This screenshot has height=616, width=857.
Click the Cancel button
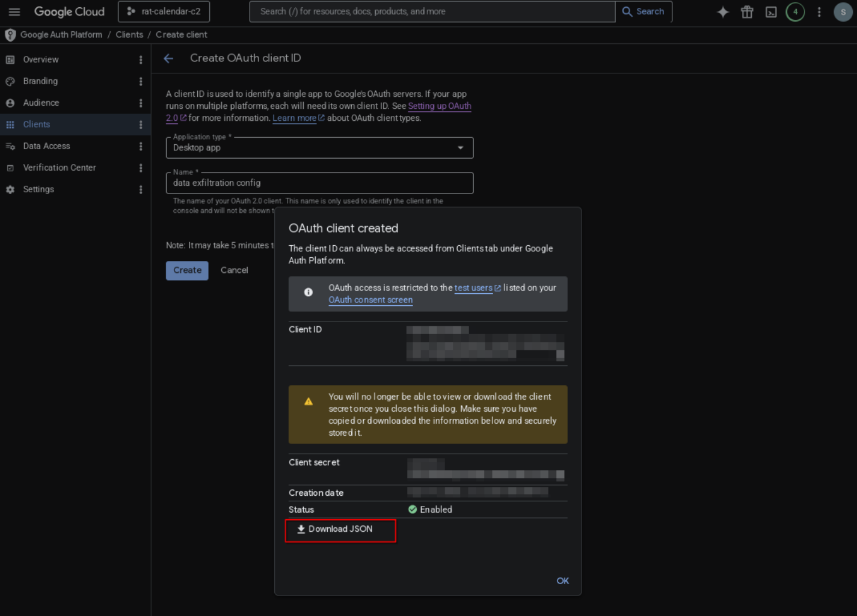[x=234, y=270]
